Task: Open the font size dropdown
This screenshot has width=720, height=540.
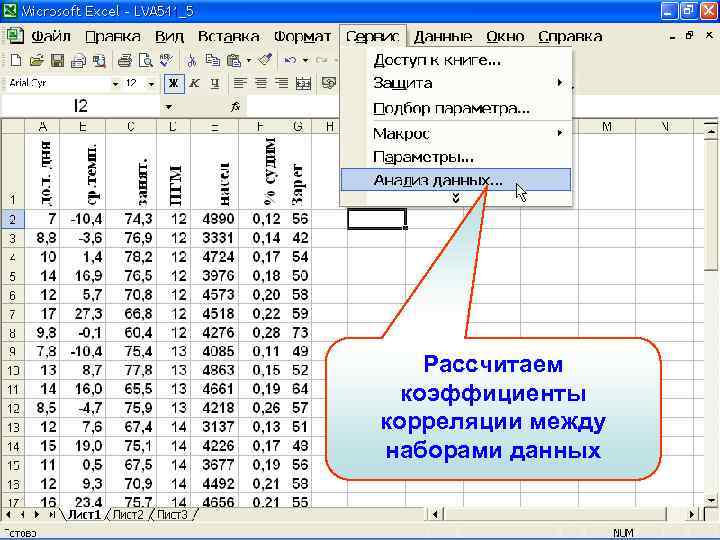Action: click(151, 84)
